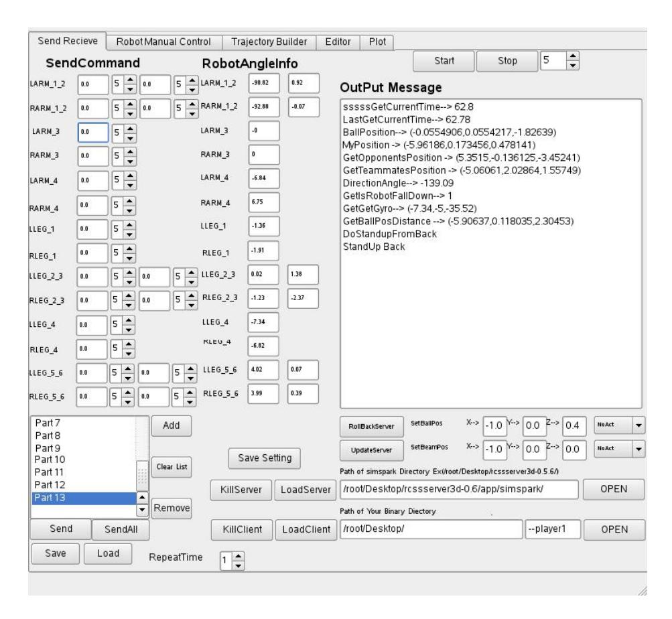Click the DirectionAngle output line

point(398,184)
